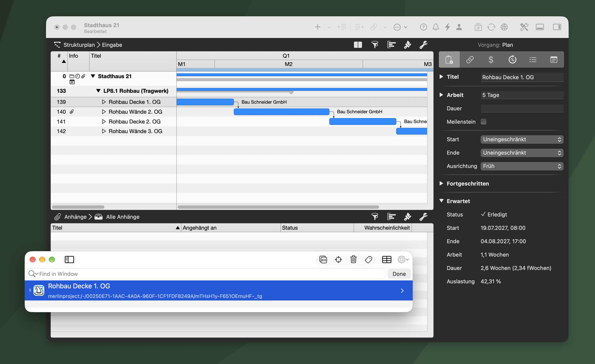Image resolution: width=595 pixels, height=364 pixels.
Task: Click the filter funnel icon in Strukturplan bar
Action: [375, 45]
